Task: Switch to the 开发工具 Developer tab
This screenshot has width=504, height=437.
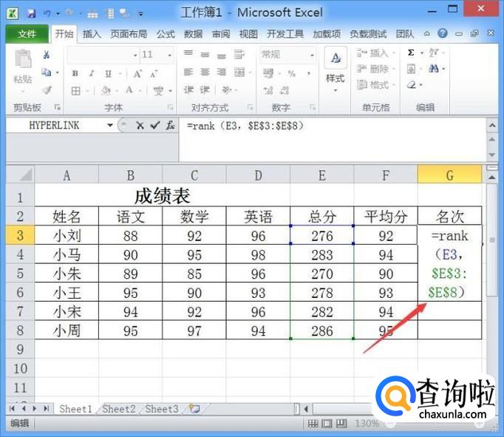Action: (285, 34)
